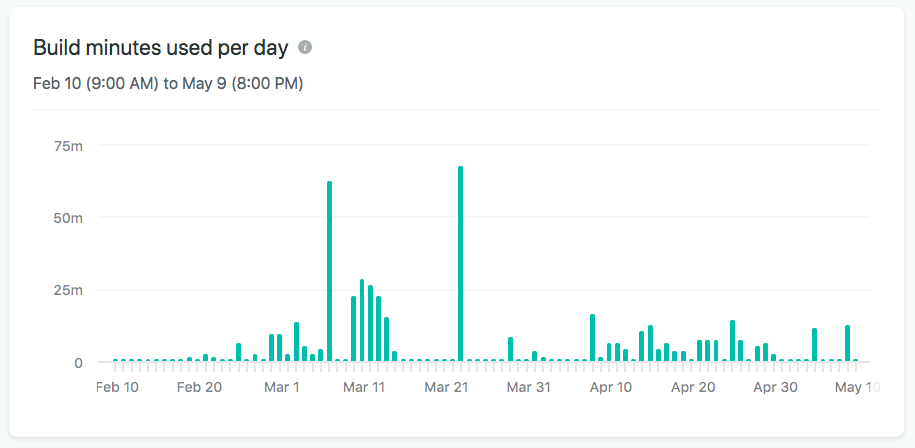Click the Feb 20 x-axis label
The height and width of the screenshot is (448, 915).
(x=199, y=387)
